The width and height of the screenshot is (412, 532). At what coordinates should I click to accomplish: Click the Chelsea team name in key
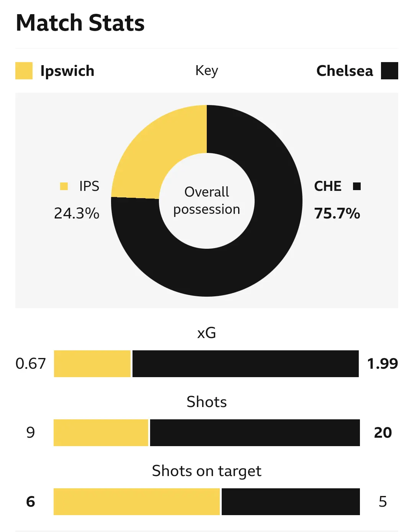(345, 71)
